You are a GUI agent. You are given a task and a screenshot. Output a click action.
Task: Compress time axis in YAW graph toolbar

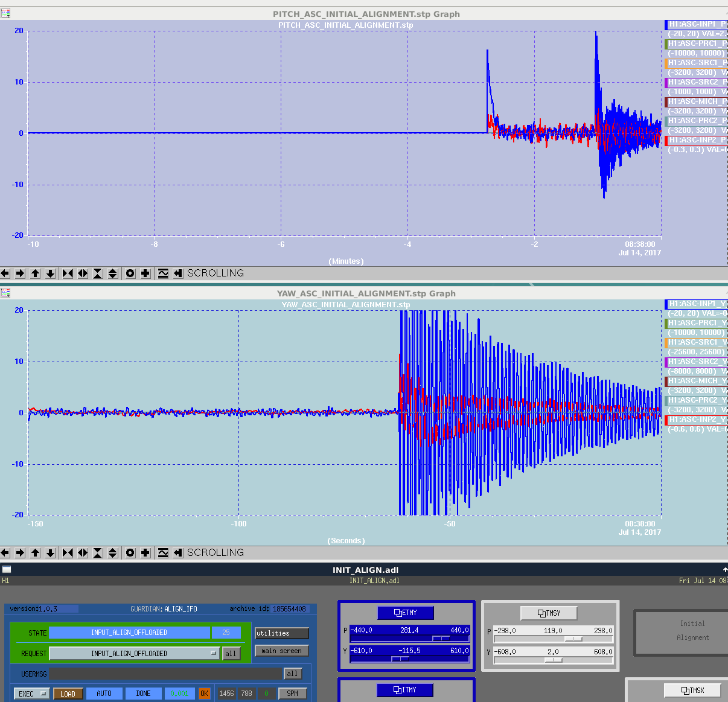click(x=68, y=553)
